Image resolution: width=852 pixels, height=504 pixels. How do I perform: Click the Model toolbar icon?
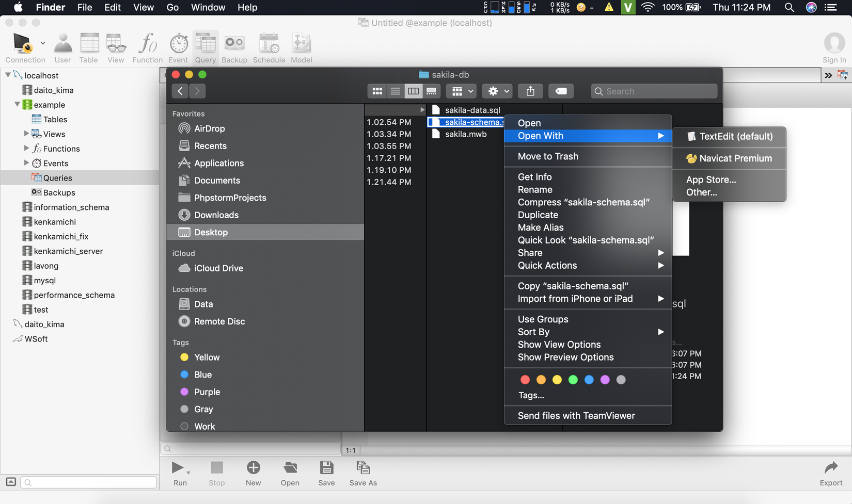coord(301,44)
